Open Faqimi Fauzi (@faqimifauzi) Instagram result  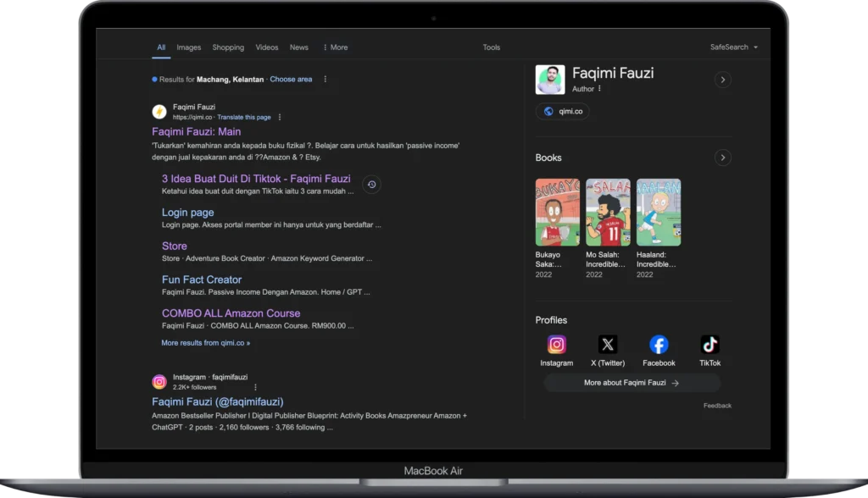pyautogui.click(x=218, y=401)
